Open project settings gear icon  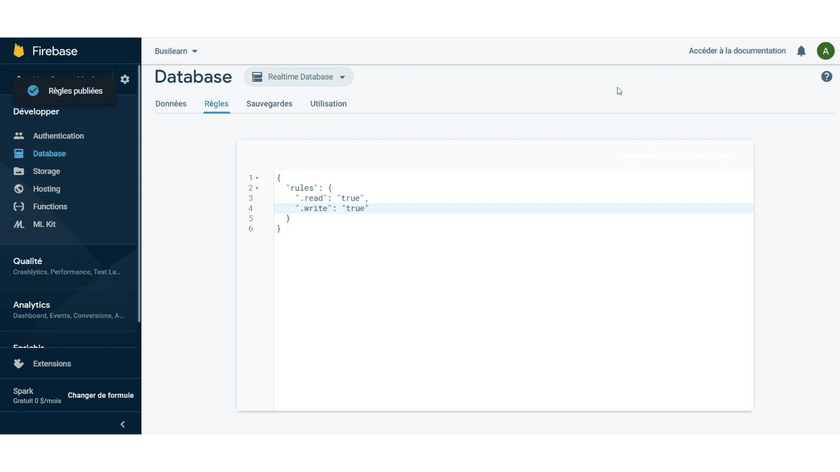pyautogui.click(x=125, y=79)
